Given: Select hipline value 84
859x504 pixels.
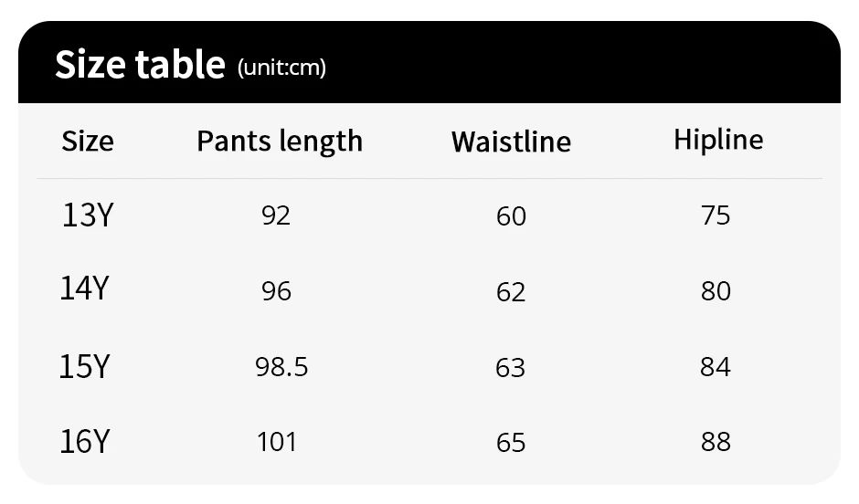Looking at the screenshot, I should click(716, 367).
